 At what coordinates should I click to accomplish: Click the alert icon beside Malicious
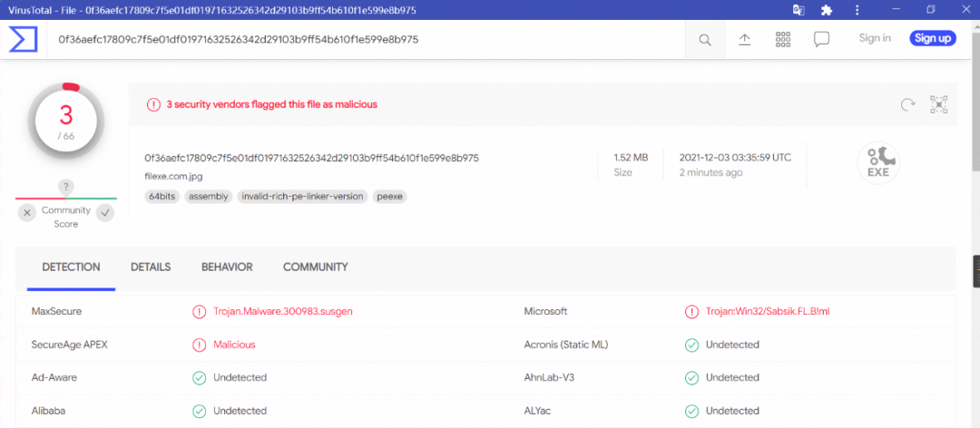click(200, 345)
